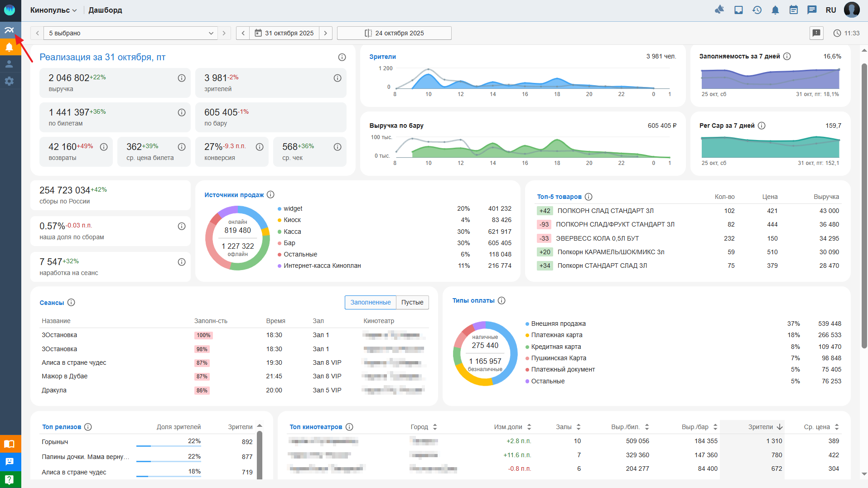This screenshot has width=868, height=488.
Task: Toggle the comparison date 24 октября 2025
Action: click(x=394, y=33)
